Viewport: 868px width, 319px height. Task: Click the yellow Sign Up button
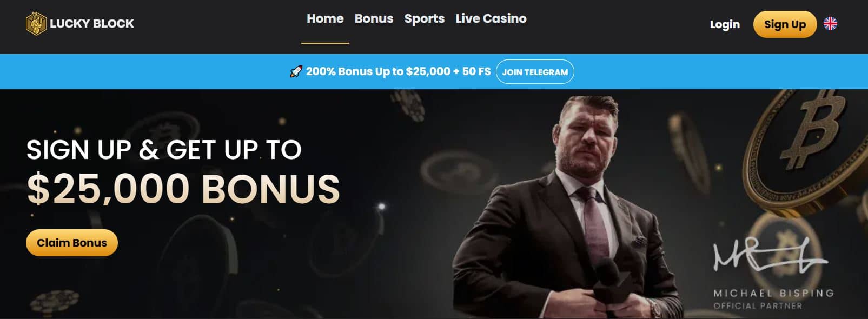click(x=785, y=24)
